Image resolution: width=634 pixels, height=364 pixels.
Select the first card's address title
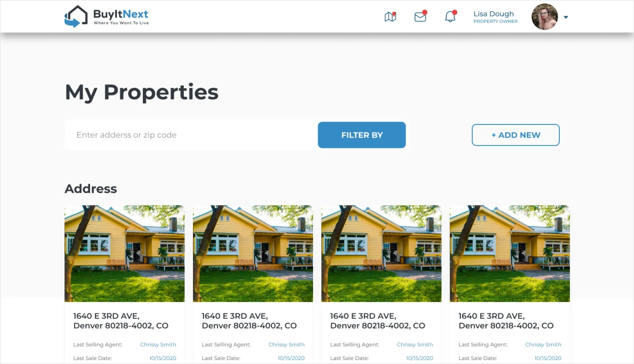click(x=121, y=321)
